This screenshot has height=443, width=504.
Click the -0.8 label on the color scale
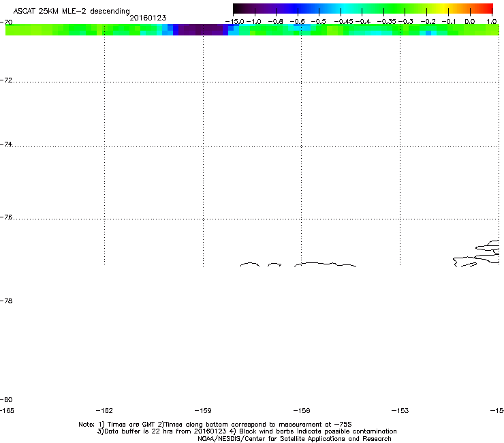coord(275,22)
